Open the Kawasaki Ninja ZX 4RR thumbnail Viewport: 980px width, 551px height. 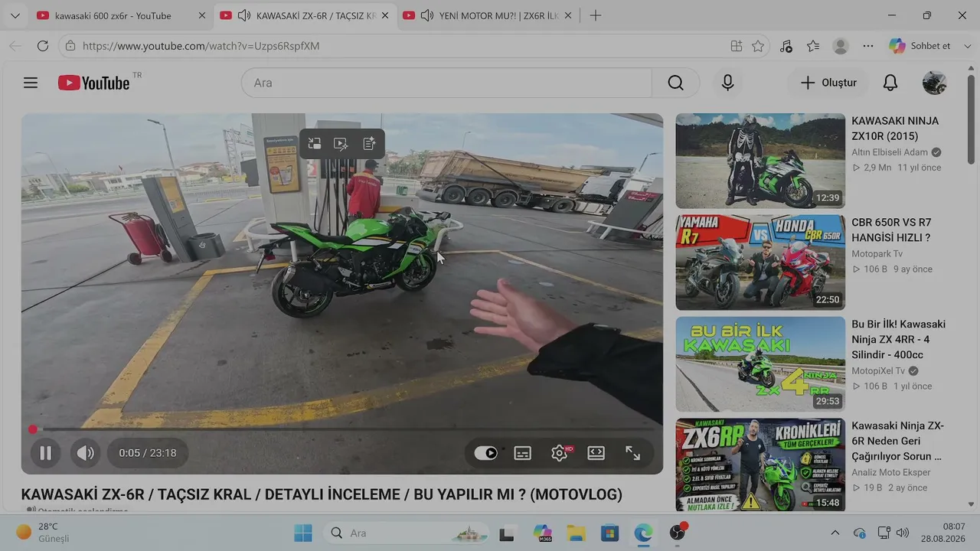coord(760,364)
